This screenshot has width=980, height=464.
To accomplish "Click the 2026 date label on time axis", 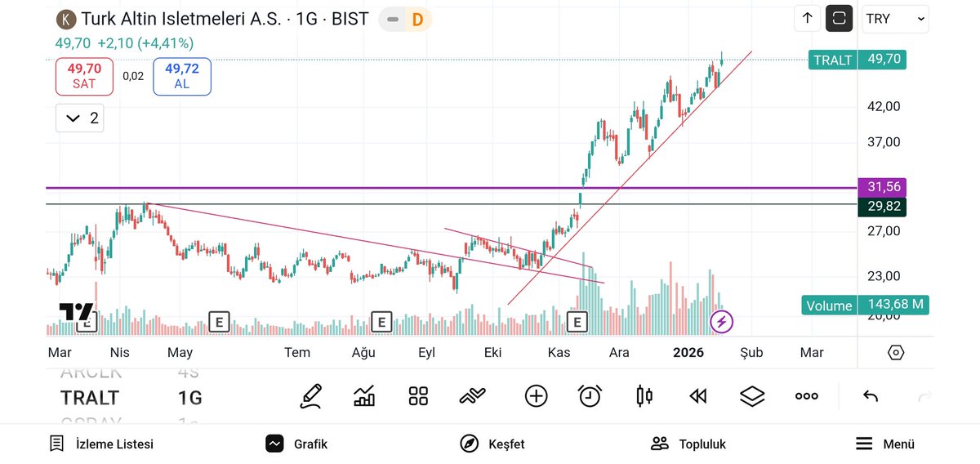I will [x=688, y=352].
